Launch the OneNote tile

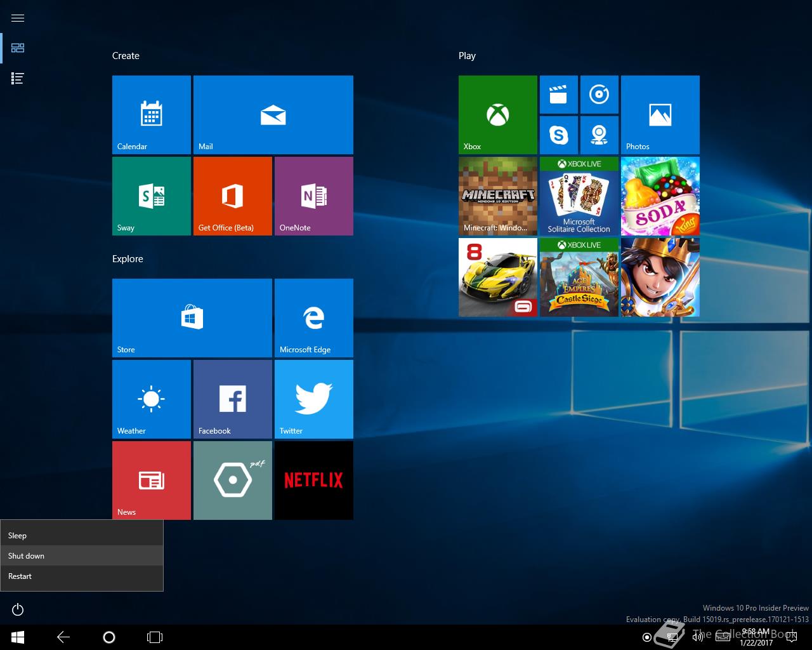click(314, 196)
